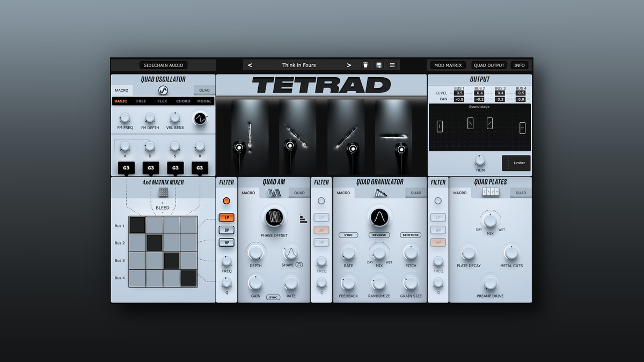Image resolution: width=644 pixels, height=362 pixels.
Task: Click the Quad Granulator header icon
Action: click(380, 193)
